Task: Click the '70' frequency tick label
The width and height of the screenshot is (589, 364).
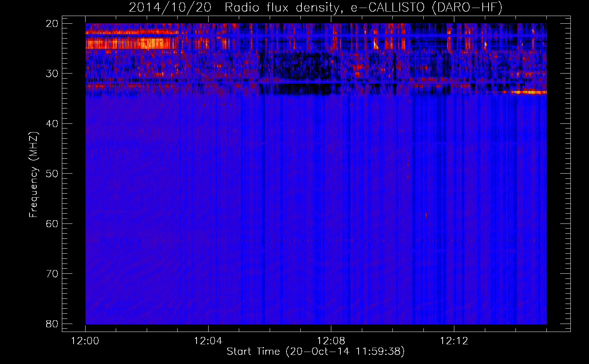Action: click(x=52, y=274)
